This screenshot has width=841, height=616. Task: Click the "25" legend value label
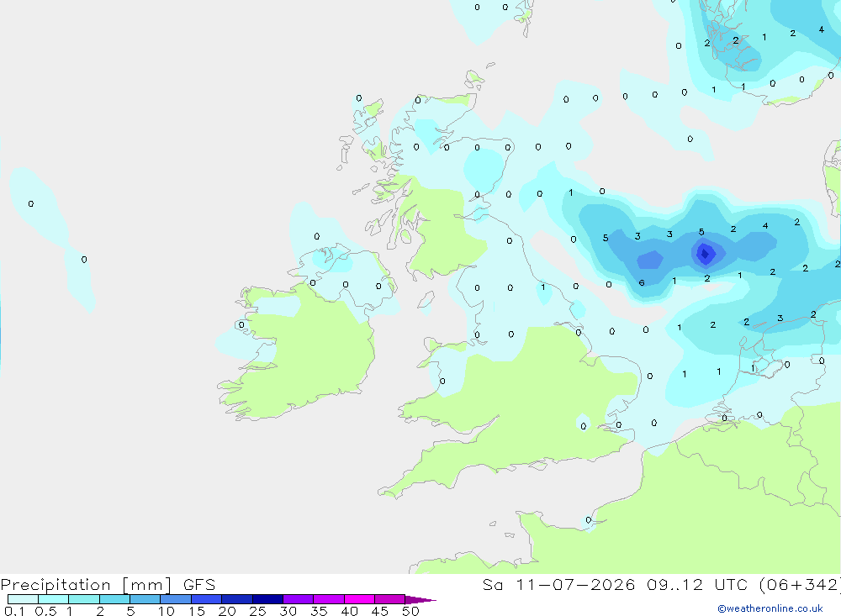pyautogui.click(x=258, y=611)
